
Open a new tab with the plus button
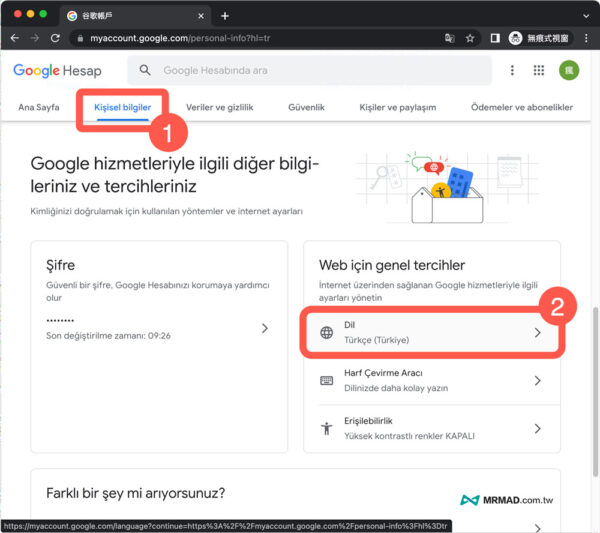(225, 16)
